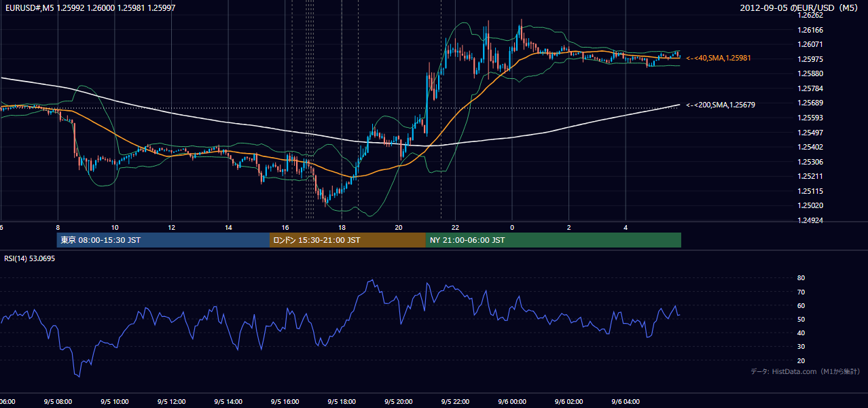Click the 1.24924 price axis label
The width and height of the screenshot is (868, 408).
coord(810,220)
